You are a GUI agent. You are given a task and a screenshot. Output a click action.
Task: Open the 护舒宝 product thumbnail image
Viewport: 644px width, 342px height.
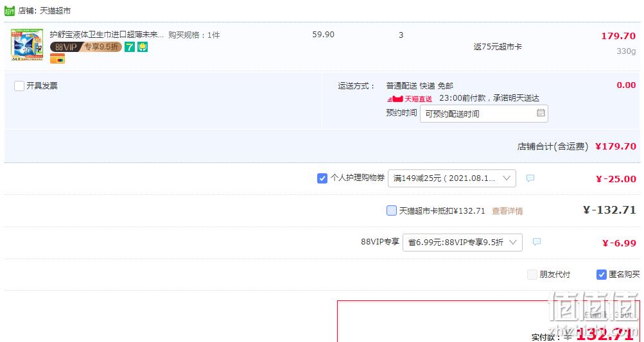pyautogui.click(x=27, y=45)
